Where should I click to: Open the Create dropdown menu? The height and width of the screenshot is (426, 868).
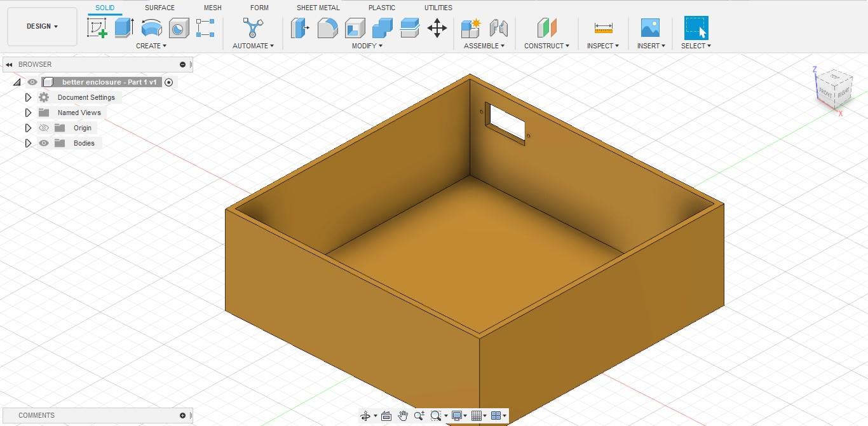[151, 46]
